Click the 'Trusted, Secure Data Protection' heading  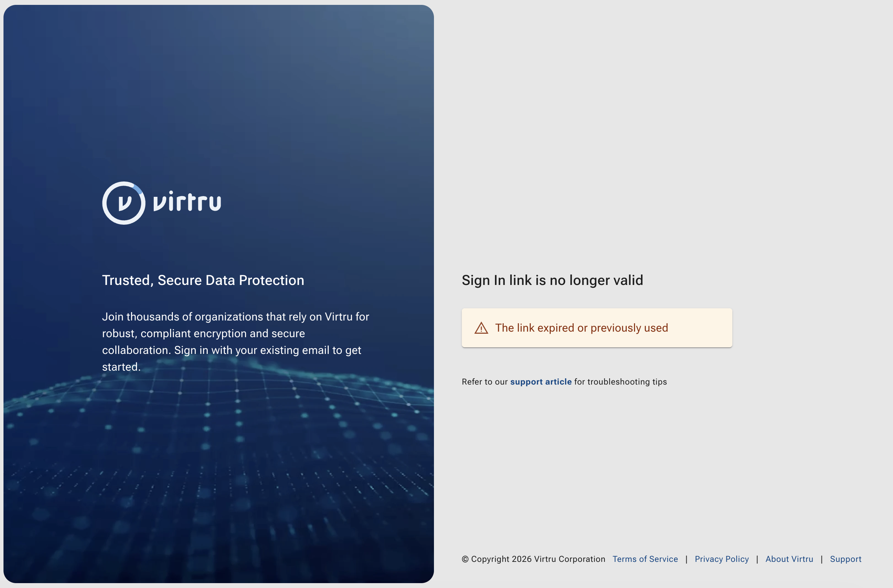pyautogui.click(x=203, y=280)
